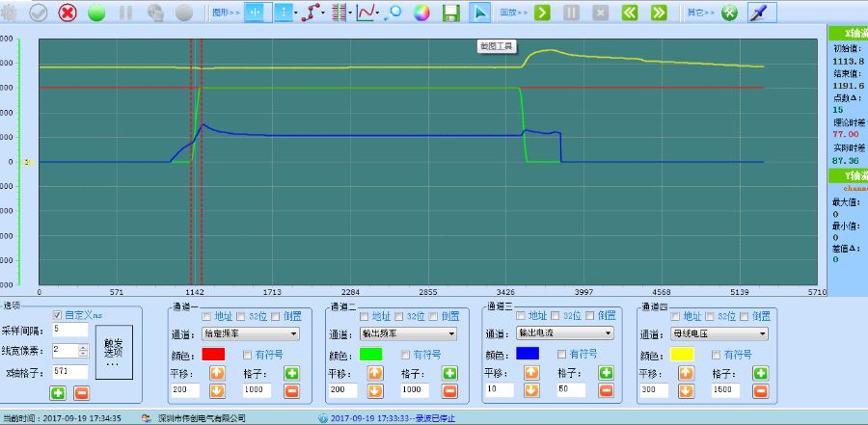The height and width of the screenshot is (425, 868).
Task: Expand the 输出电流 channel dropdown
Action: (564, 333)
